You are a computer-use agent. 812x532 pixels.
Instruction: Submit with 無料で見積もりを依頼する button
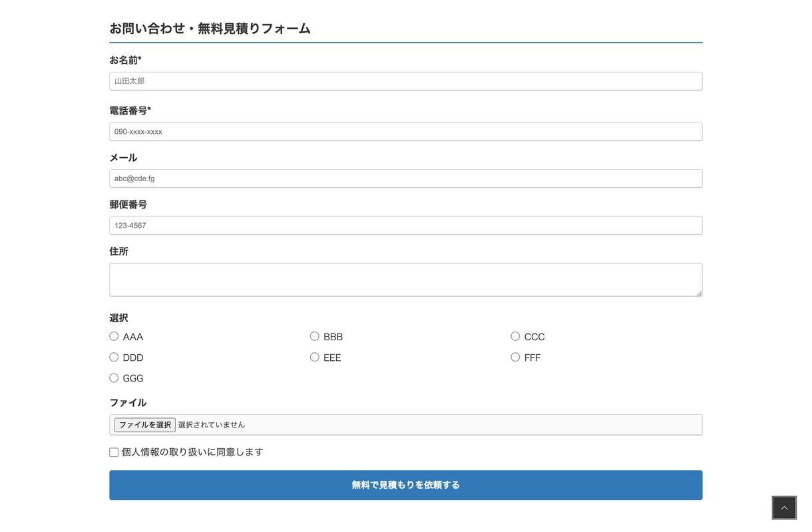point(406,485)
